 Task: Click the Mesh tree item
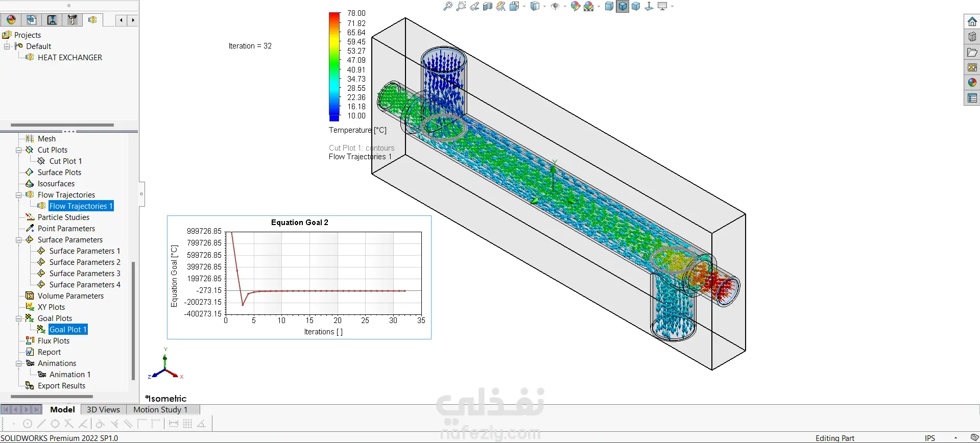[46, 139]
